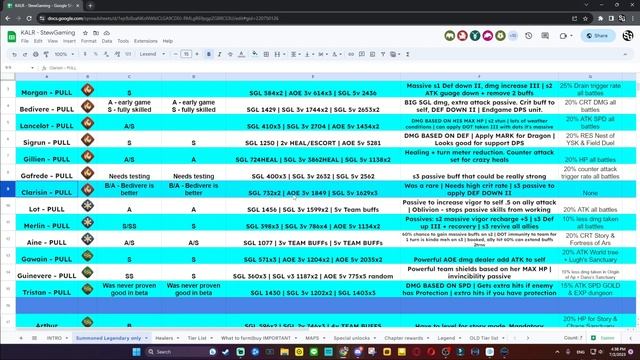Check cloud save status icon

coord(107,33)
